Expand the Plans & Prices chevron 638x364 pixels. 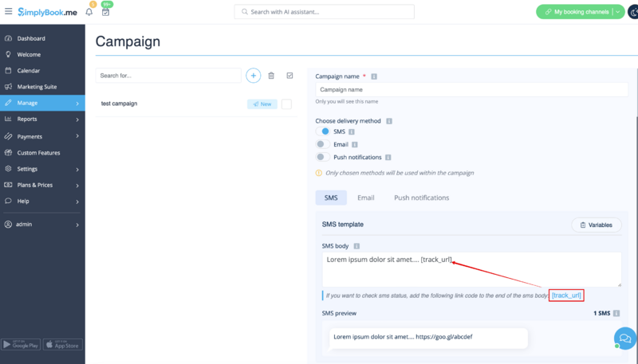click(77, 186)
